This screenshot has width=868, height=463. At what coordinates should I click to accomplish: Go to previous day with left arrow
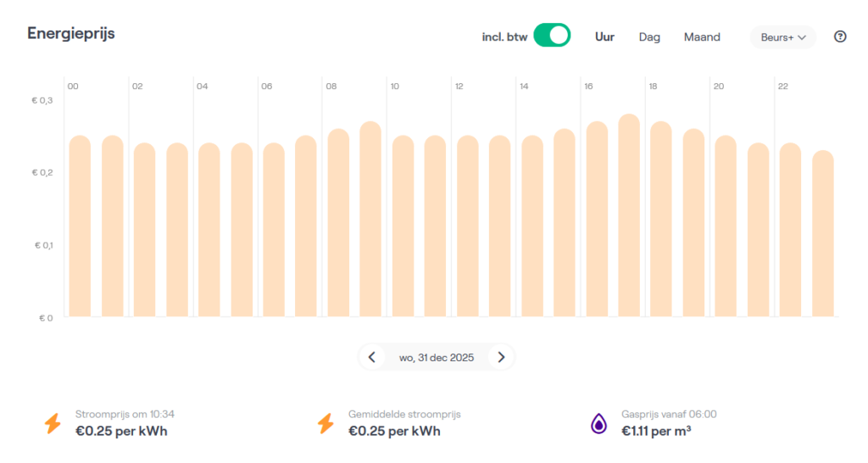pyautogui.click(x=371, y=357)
